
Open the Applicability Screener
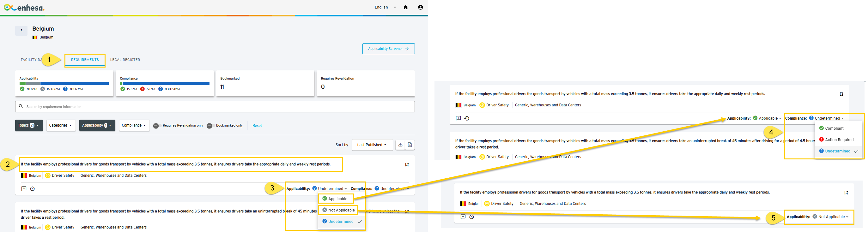389,49
